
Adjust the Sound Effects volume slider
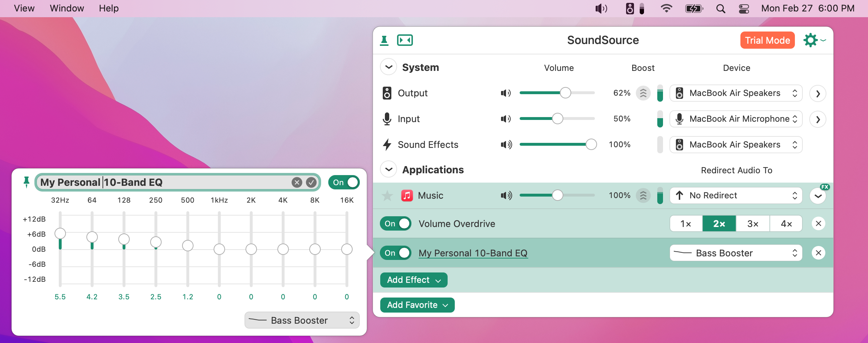coord(558,144)
